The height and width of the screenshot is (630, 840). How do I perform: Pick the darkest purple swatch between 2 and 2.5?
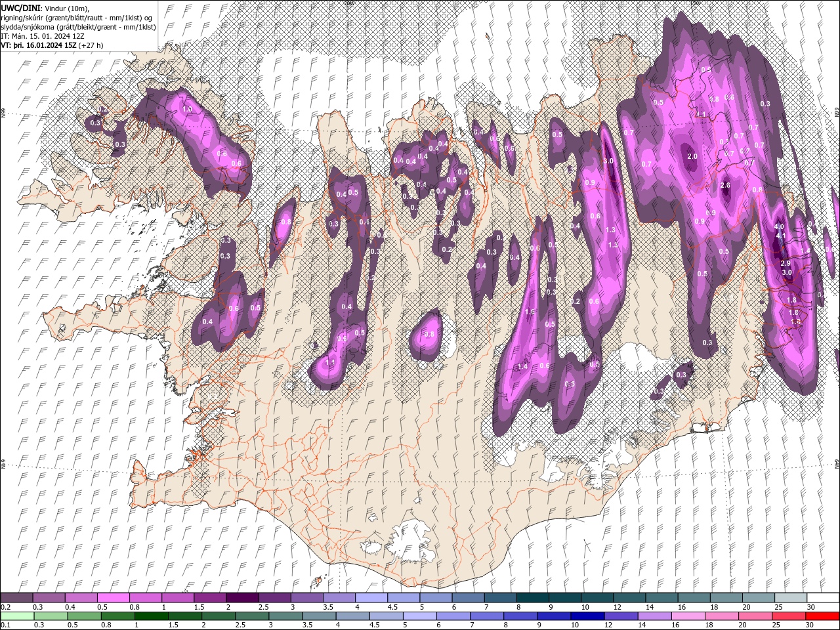tap(242, 598)
